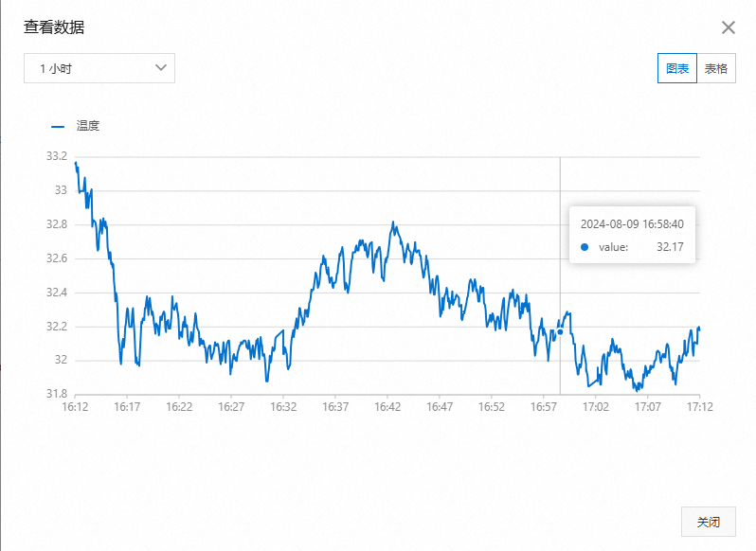Click the 16:42 x-axis time label
Screen dimensions: 756x551
pos(387,407)
